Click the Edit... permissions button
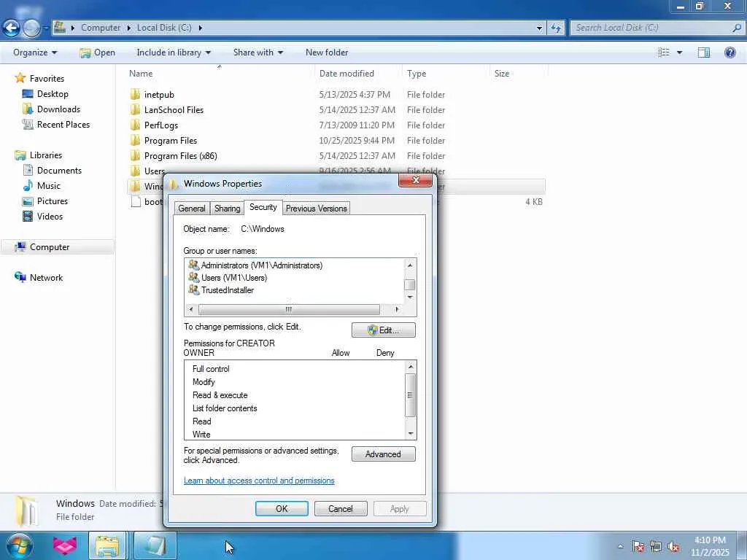 point(384,330)
